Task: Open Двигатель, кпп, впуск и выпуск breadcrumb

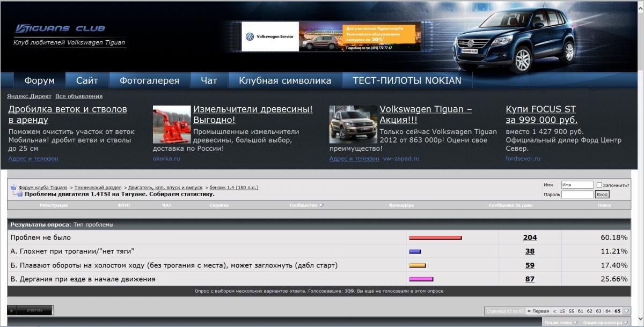Action: pos(164,188)
